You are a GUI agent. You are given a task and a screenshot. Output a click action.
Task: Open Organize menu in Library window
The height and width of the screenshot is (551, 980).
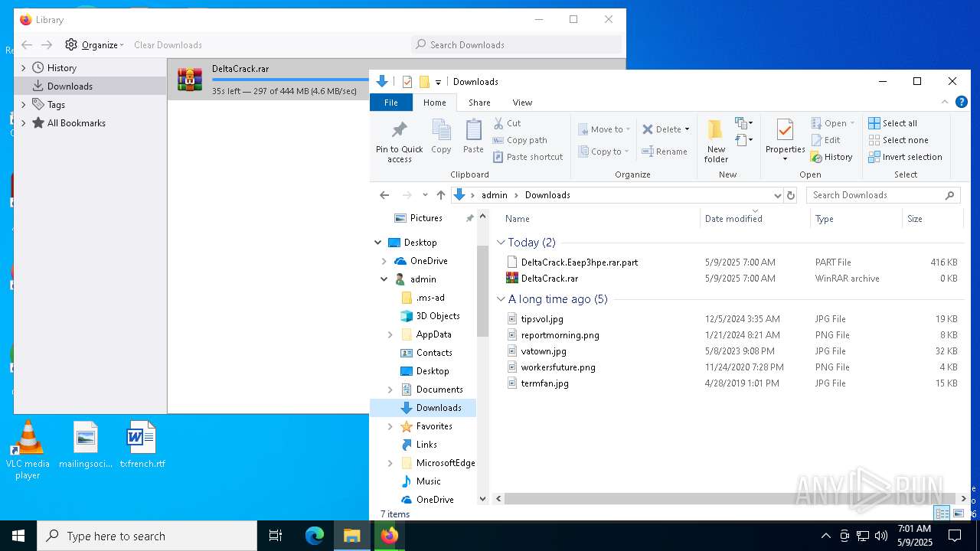(x=94, y=45)
